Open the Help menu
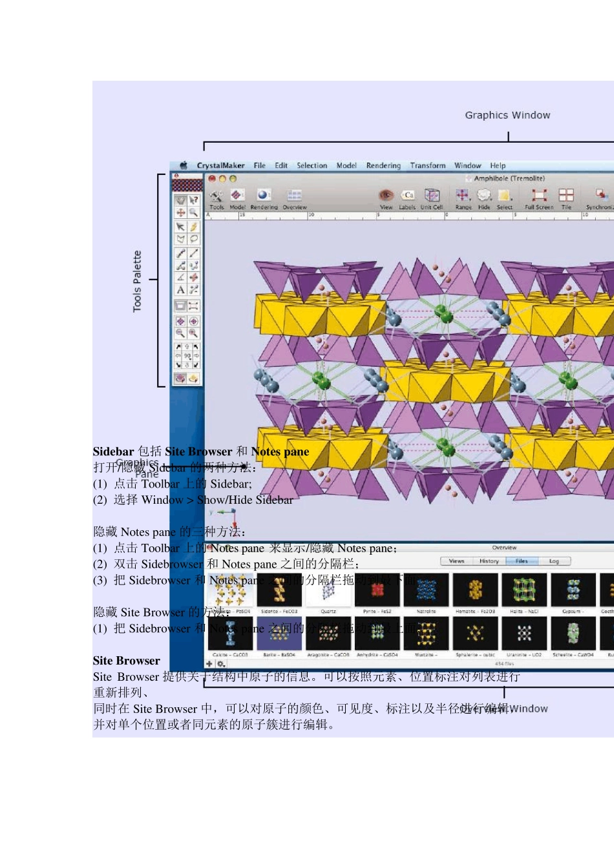The image size is (614, 868). 498,165
